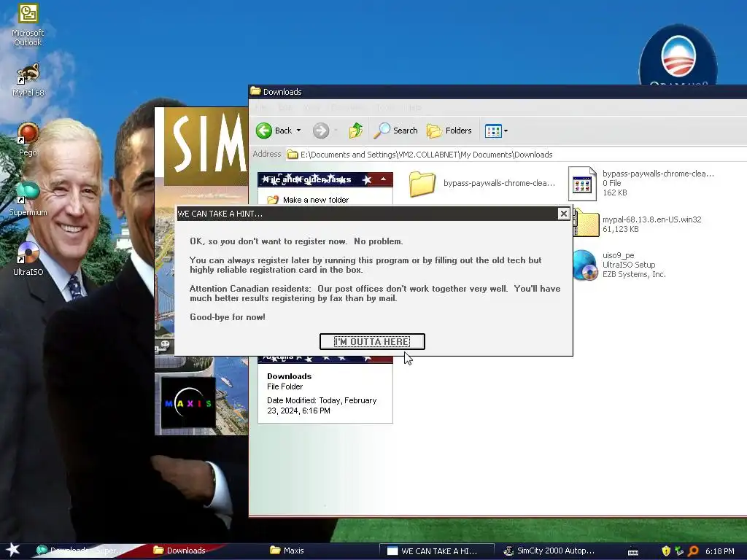Click the security shield tray icon
Viewport: 747px width, 560px height.
pos(666,551)
